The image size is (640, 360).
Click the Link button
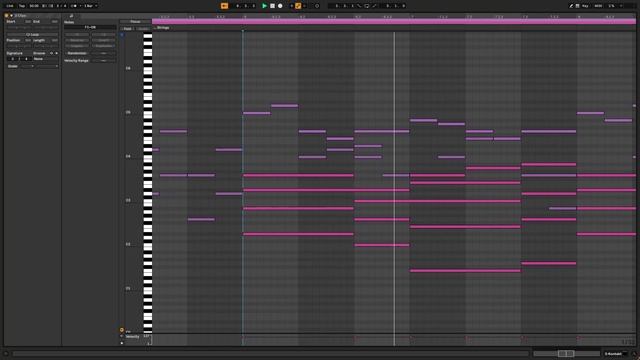[x=10, y=6]
